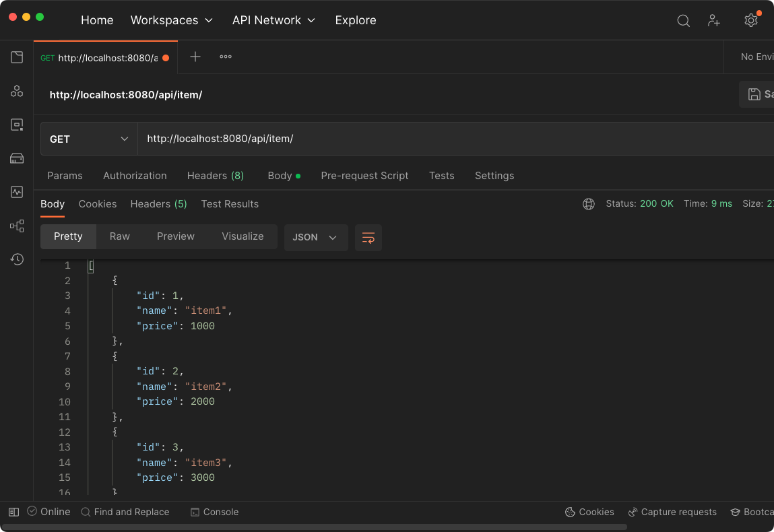Image resolution: width=774 pixels, height=532 pixels.
Task: Open Cookies in the status bar
Action: click(x=589, y=512)
